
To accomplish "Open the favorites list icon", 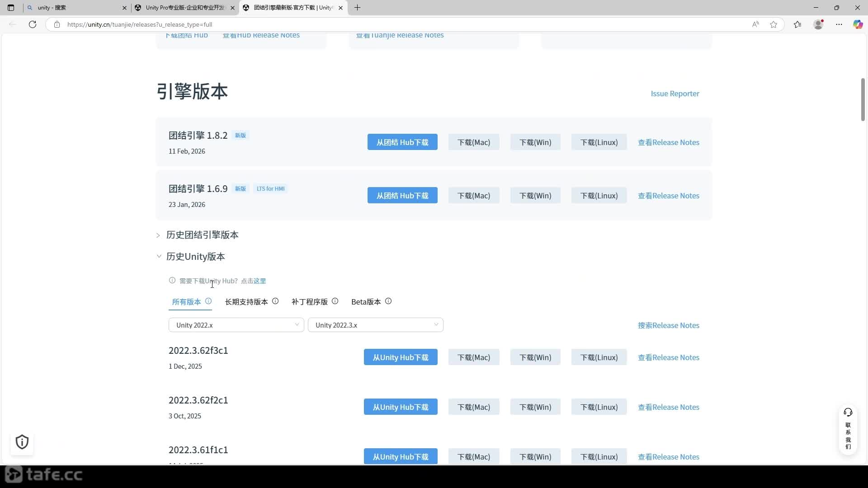I will [797, 24].
